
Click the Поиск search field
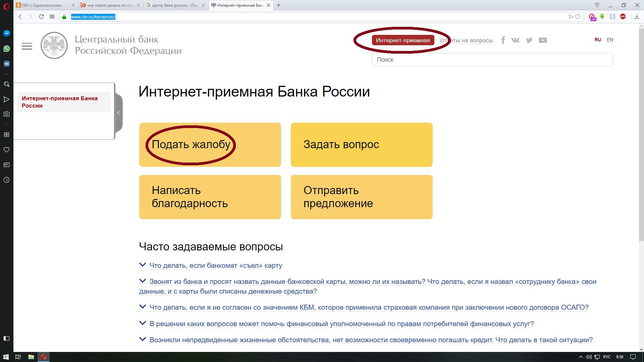click(492, 60)
